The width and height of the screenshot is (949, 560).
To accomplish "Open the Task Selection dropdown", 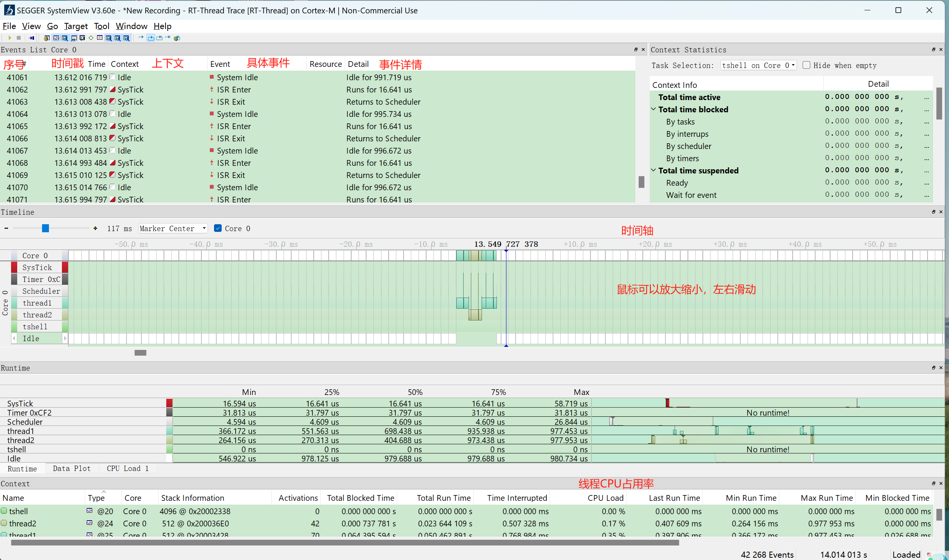I will click(x=758, y=65).
